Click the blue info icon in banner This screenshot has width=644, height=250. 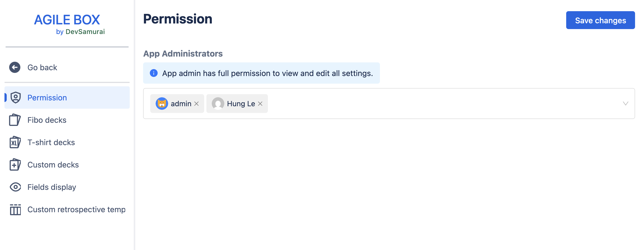[x=153, y=73]
